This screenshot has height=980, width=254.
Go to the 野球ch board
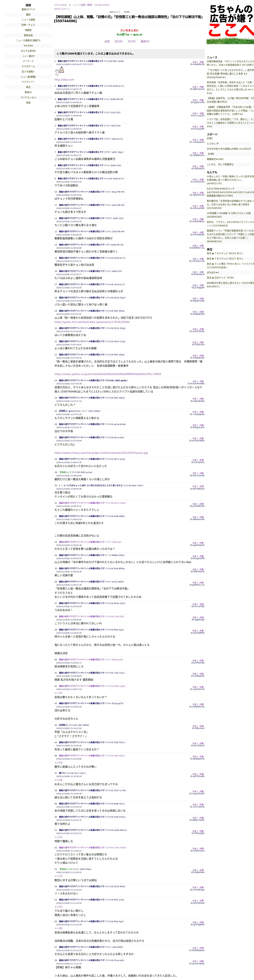click(x=28, y=92)
